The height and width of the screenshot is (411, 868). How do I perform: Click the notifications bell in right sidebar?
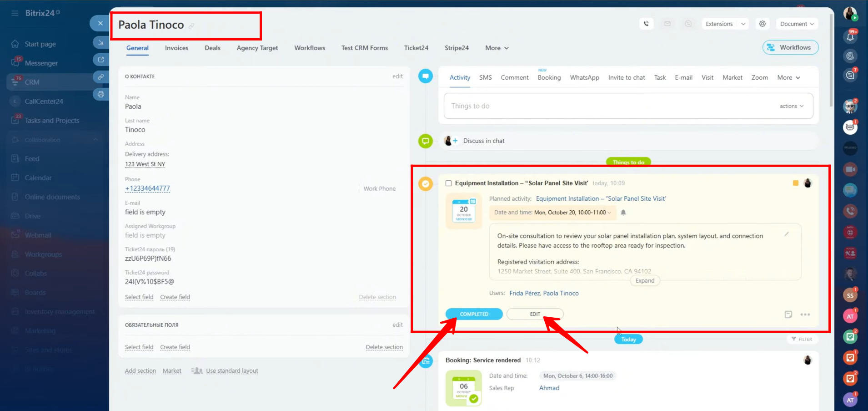click(x=850, y=37)
